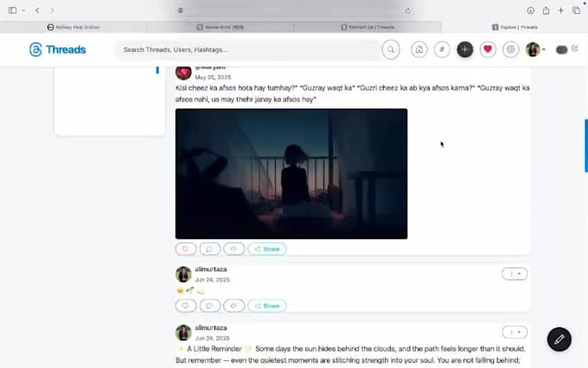The width and height of the screenshot is (588, 368).
Task: Open profile avatar dropdown in header
Action: point(534,49)
